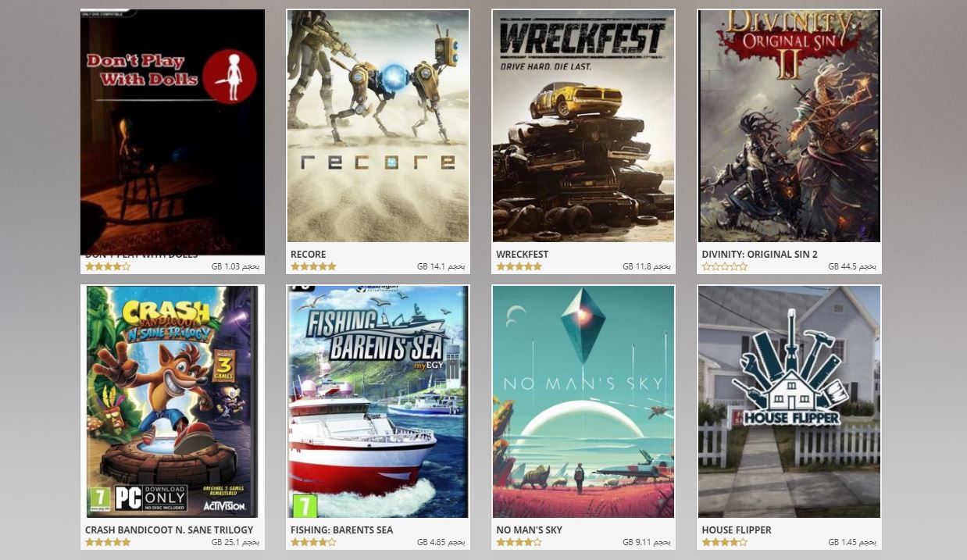The width and height of the screenshot is (967, 560).
Task: Select the Fishing Barents Sea cover art
Action: 378,401
